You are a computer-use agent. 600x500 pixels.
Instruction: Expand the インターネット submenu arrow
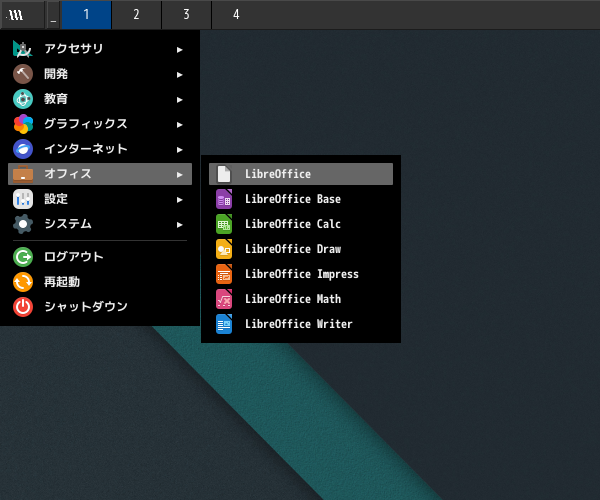point(179,150)
